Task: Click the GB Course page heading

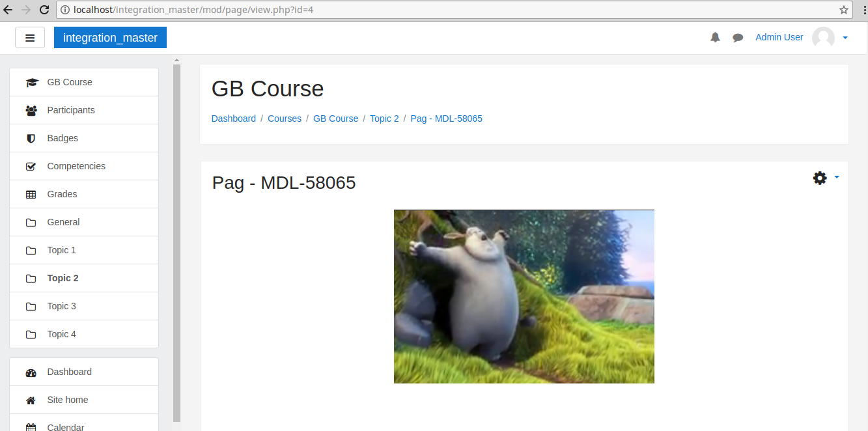Action: [268, 89]
